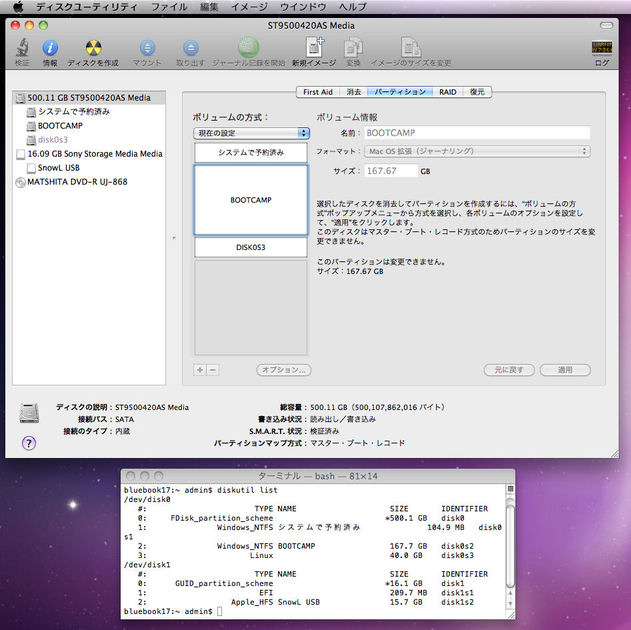Select the システムで予約済み volume in sidebar
The width and height of the screenshot is (631, 630).
pyautogui.click(x=74, y=111)
